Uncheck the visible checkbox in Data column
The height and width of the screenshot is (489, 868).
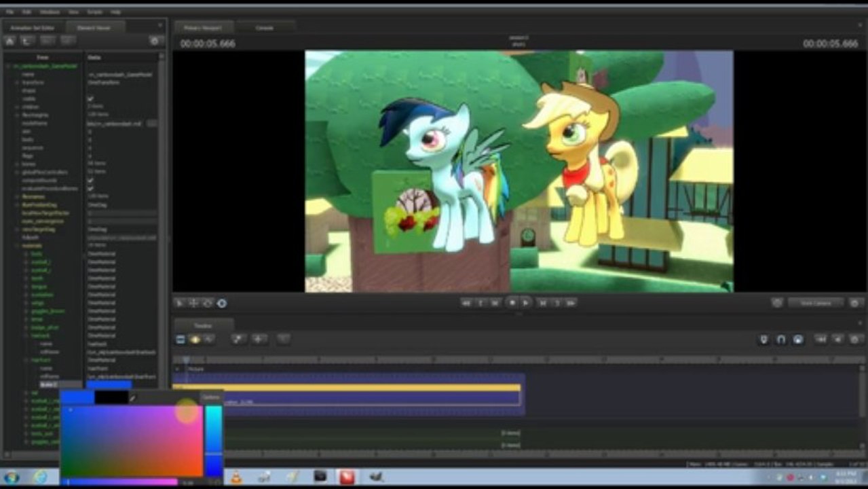pos(91,98)
